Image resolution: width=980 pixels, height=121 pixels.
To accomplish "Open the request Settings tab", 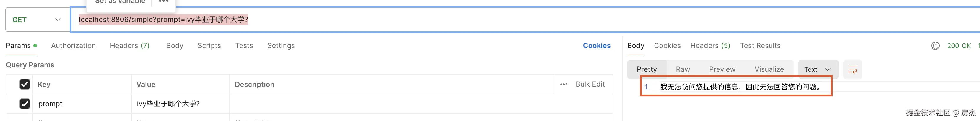I will [x=281, y=46].
